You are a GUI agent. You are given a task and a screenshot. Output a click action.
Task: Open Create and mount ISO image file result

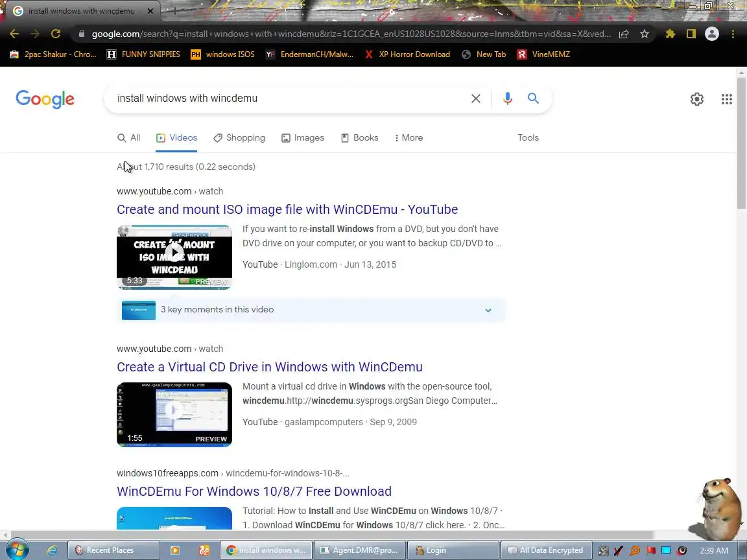(x=287, y=209)
